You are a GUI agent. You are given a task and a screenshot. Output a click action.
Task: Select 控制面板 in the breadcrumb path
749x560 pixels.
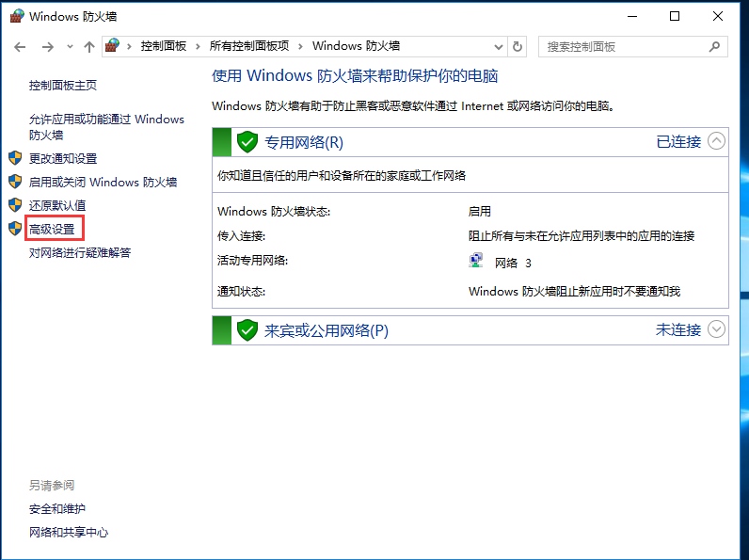[164, 46]
